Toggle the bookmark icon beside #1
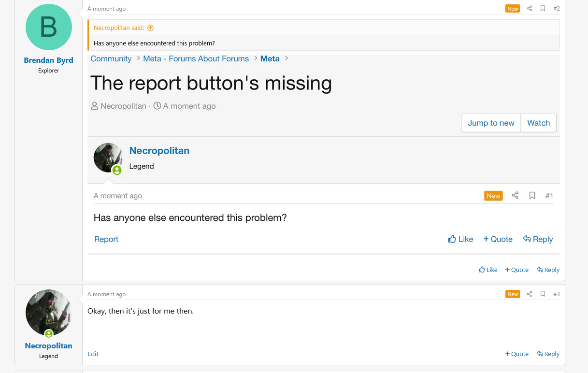The width and height of the screenshot is (588, 373). coord(532,196)
